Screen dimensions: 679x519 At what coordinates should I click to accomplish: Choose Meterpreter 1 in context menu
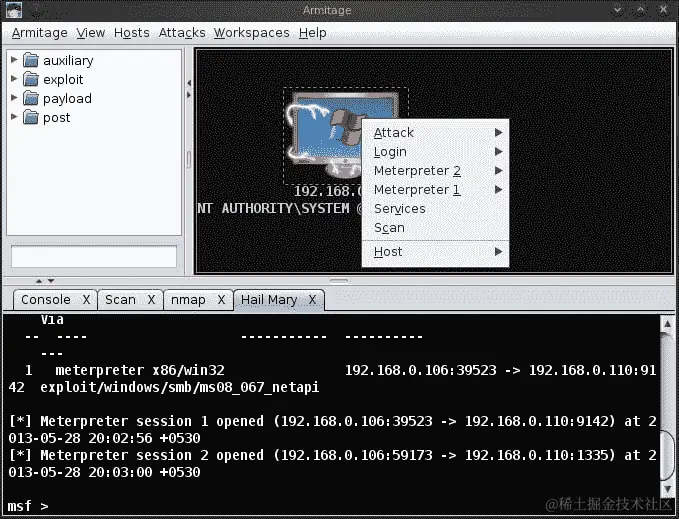tap(435, 190)
